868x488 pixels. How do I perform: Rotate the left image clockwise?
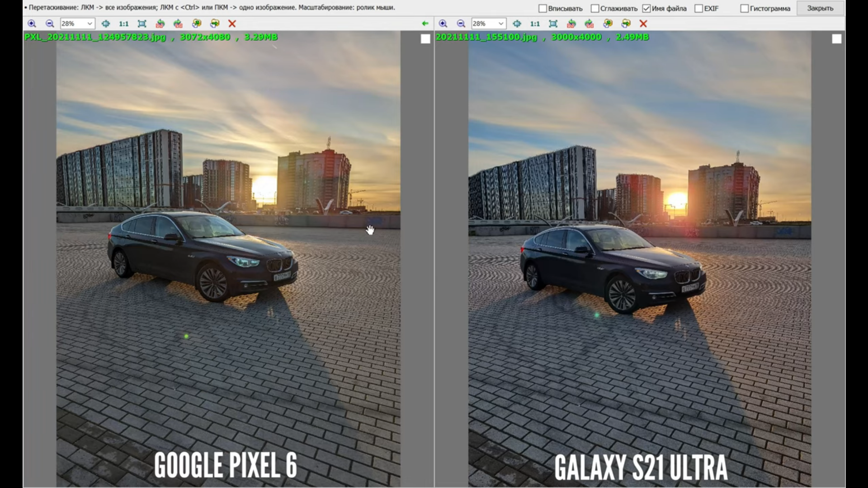(178, 23)
